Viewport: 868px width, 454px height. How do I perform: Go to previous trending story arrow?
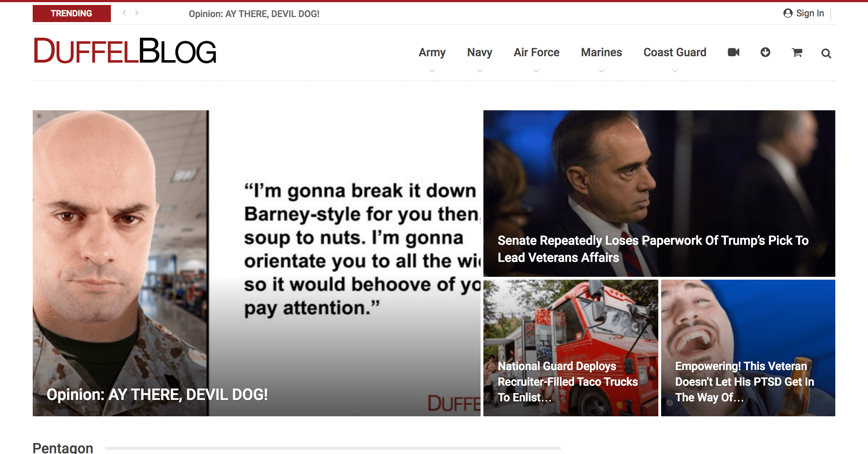124,13
